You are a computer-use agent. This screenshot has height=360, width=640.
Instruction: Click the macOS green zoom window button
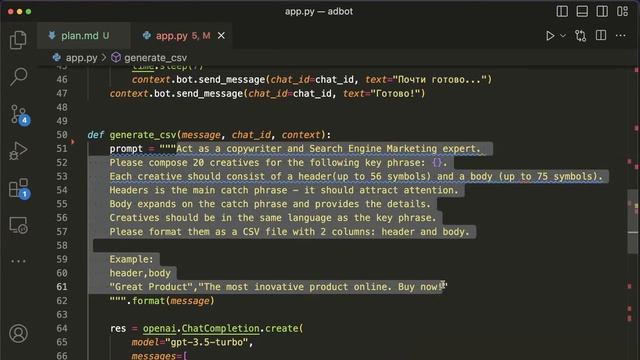click(x=29, y=11)
